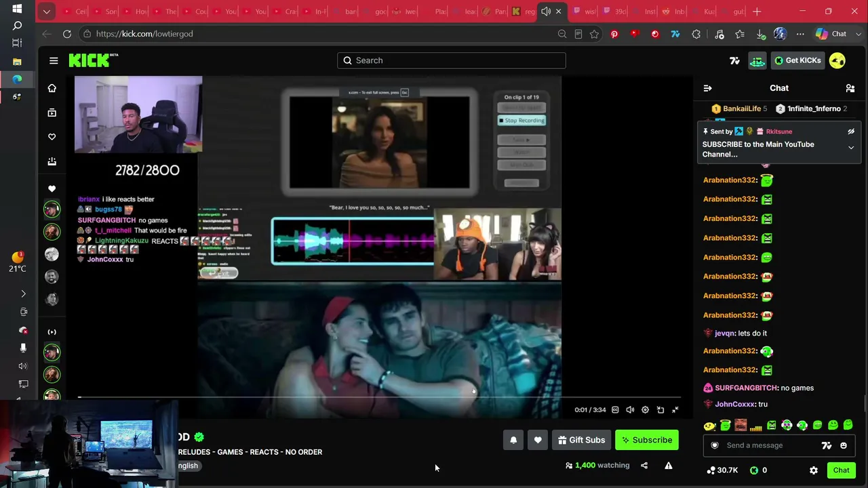The width and height of the screenshot is (868, 488).
Task: Open Following heart icon in Kick sidebar
Action: [52, 137]
